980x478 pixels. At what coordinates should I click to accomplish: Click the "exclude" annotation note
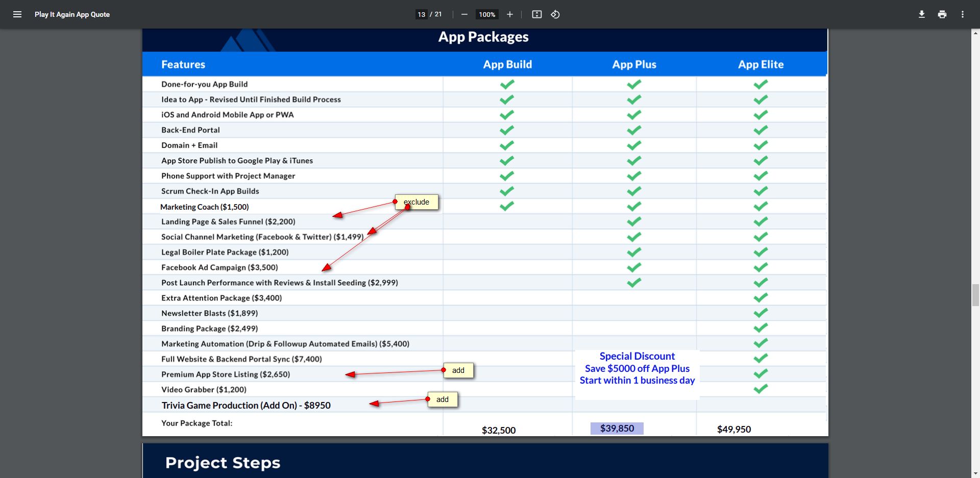[416, 202]
